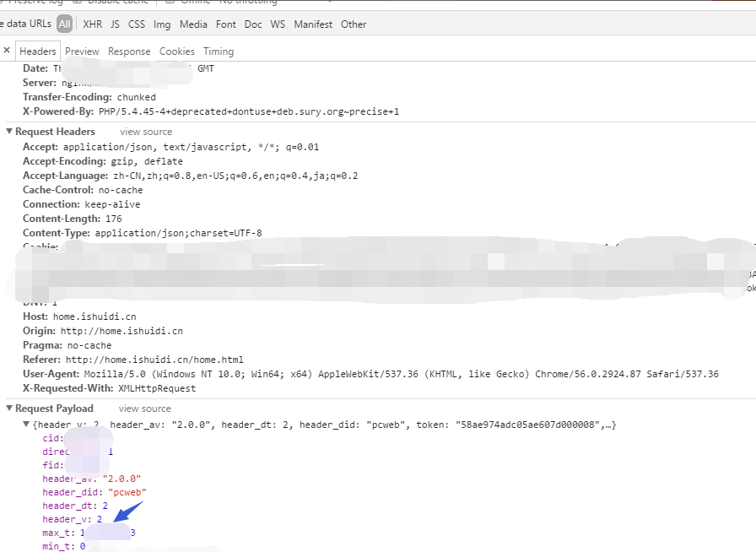Filter requests by XHR

93,24
